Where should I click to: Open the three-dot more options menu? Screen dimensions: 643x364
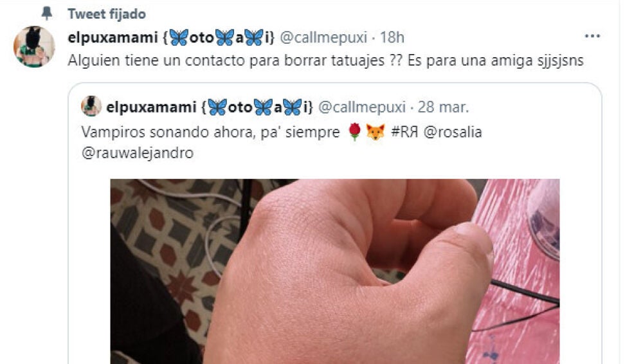pyautogui.click(x=592, y=37)
